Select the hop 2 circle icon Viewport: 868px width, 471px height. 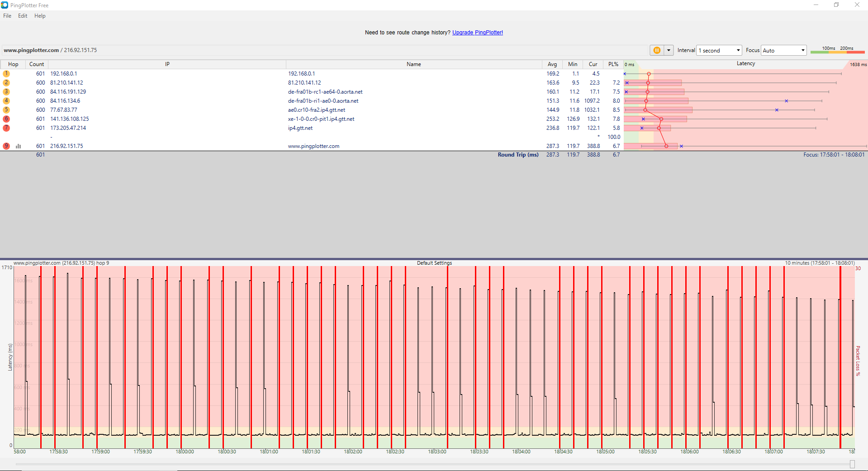click(x=6, y=83)
